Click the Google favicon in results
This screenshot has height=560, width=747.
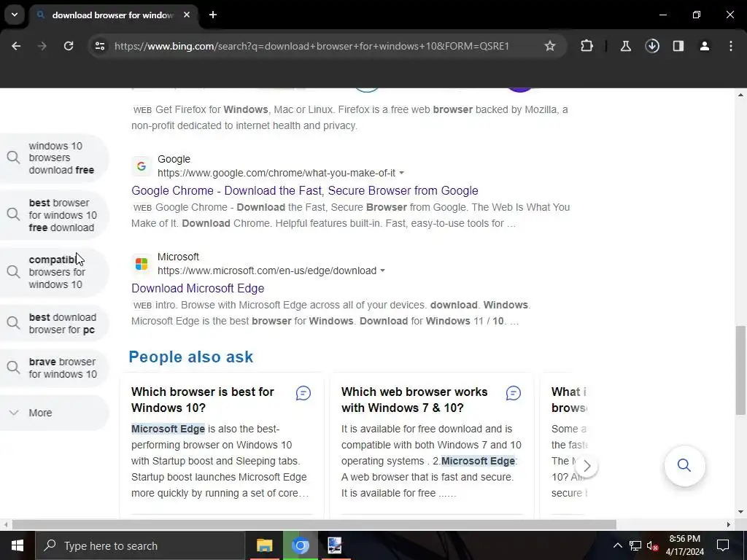[x=142, y=166]
